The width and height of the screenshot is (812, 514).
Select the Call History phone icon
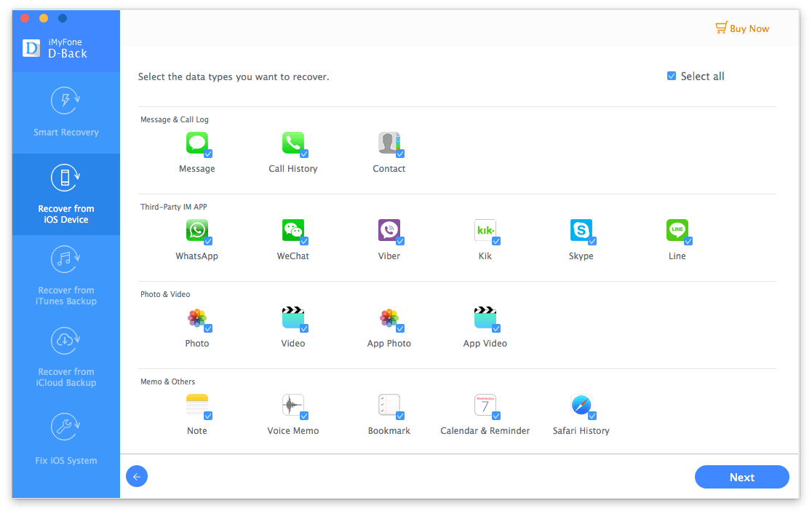293,143
